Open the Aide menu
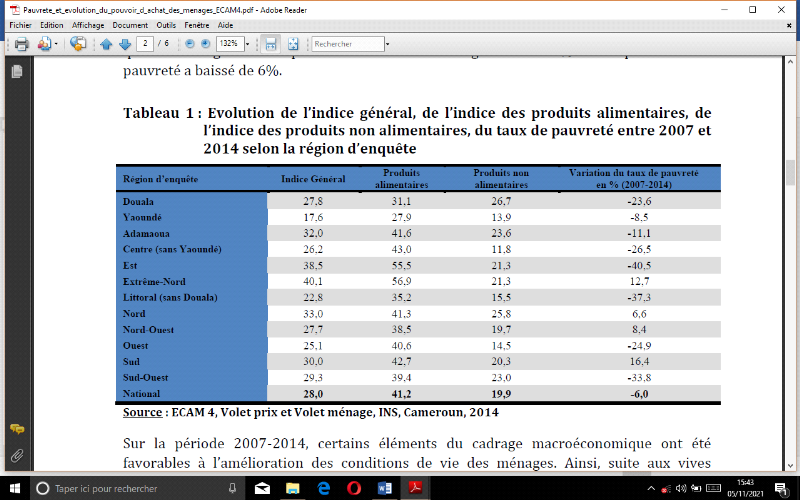Viewport: 800px width, 500px height. click(225, 25)
